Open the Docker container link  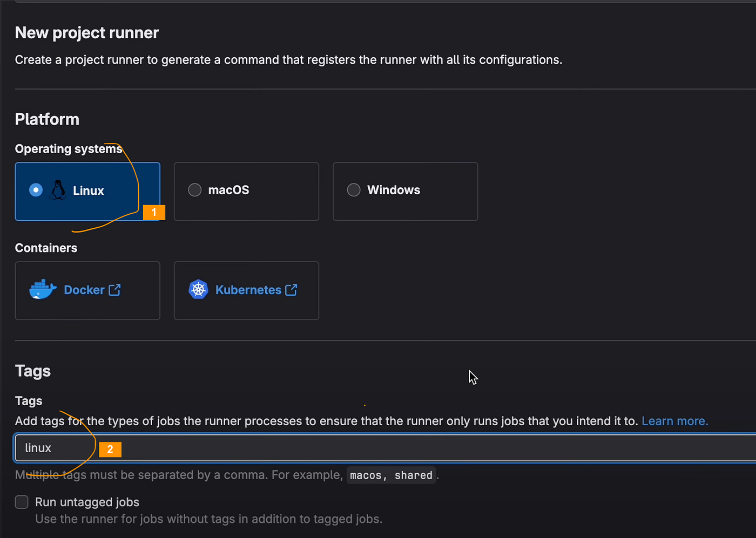84,290
